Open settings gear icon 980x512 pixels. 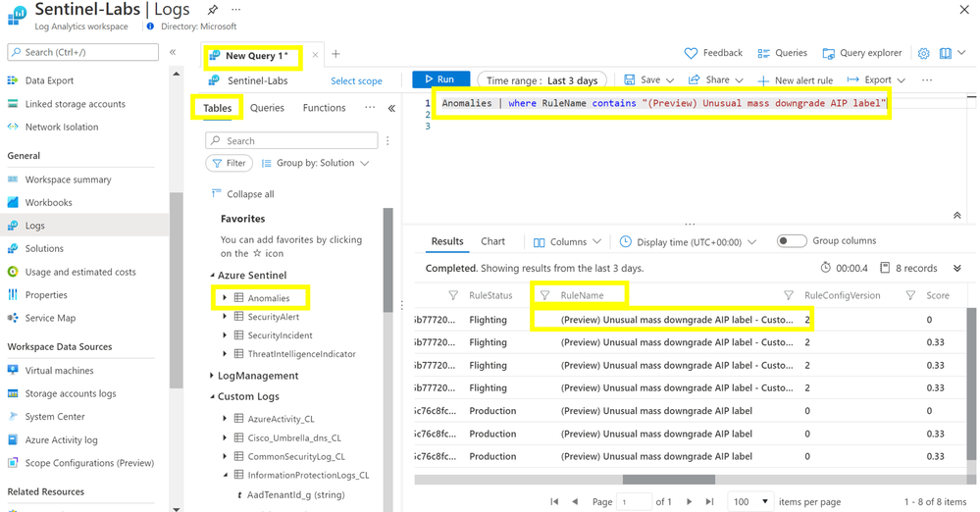924,53
